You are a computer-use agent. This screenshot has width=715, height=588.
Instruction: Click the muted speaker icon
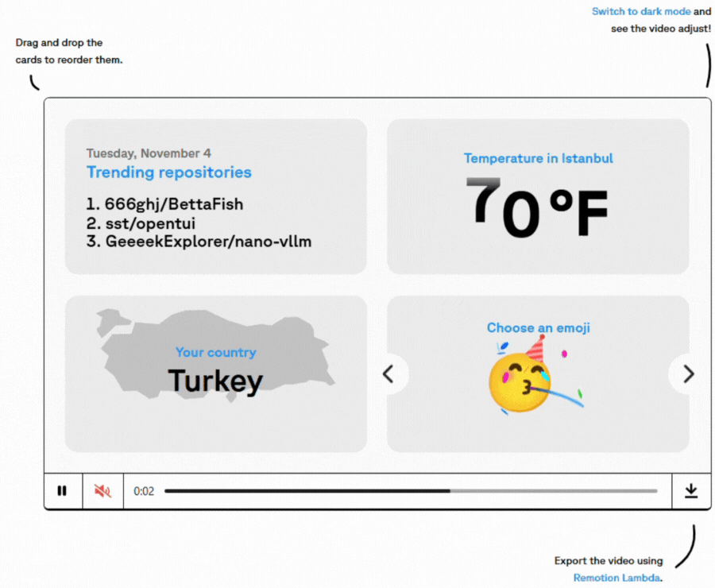click(102, 490)
